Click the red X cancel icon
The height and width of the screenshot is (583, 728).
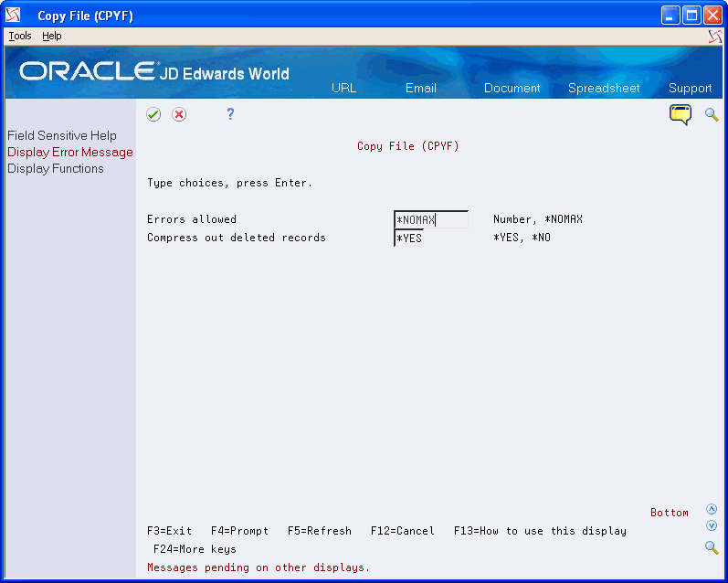point(179,114)
